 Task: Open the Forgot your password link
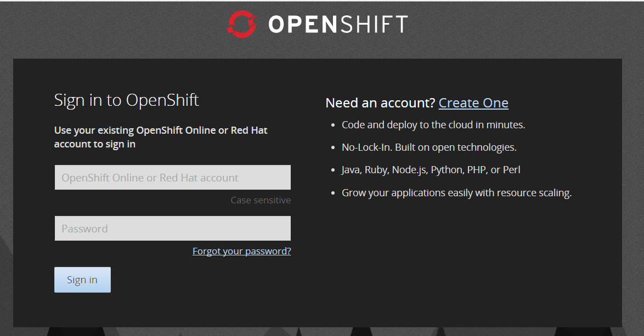pyautogui.click(x=241, y=251)
